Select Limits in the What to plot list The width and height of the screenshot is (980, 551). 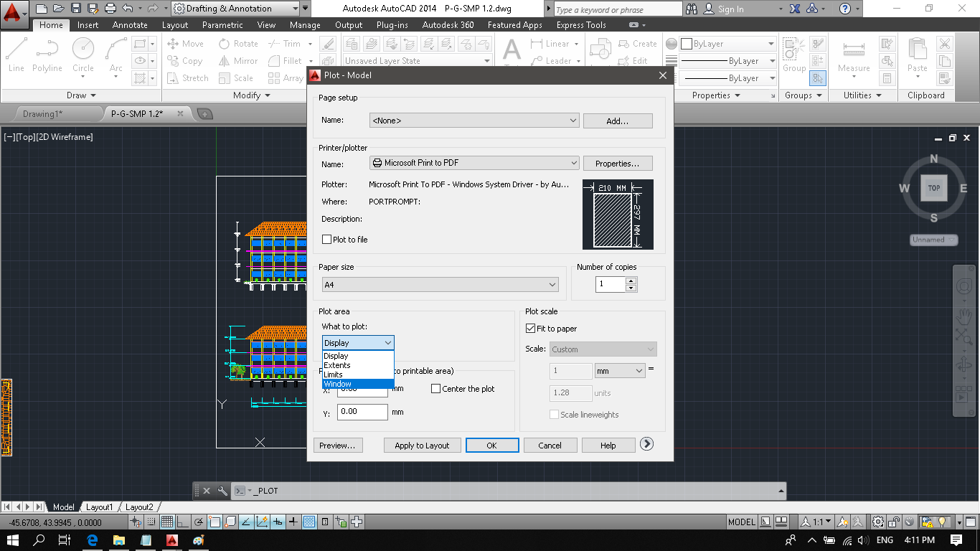coord(358,375)
